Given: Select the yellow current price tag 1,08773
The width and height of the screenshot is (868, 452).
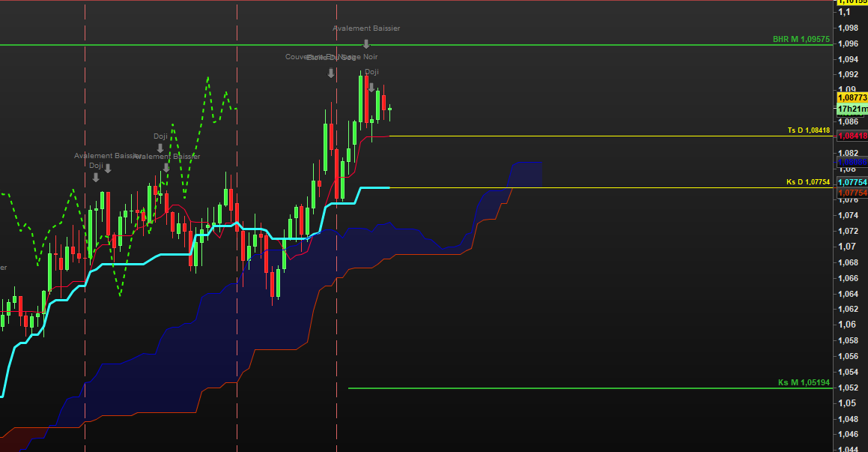Looking at the screenshot, I should tap(852, 97).
